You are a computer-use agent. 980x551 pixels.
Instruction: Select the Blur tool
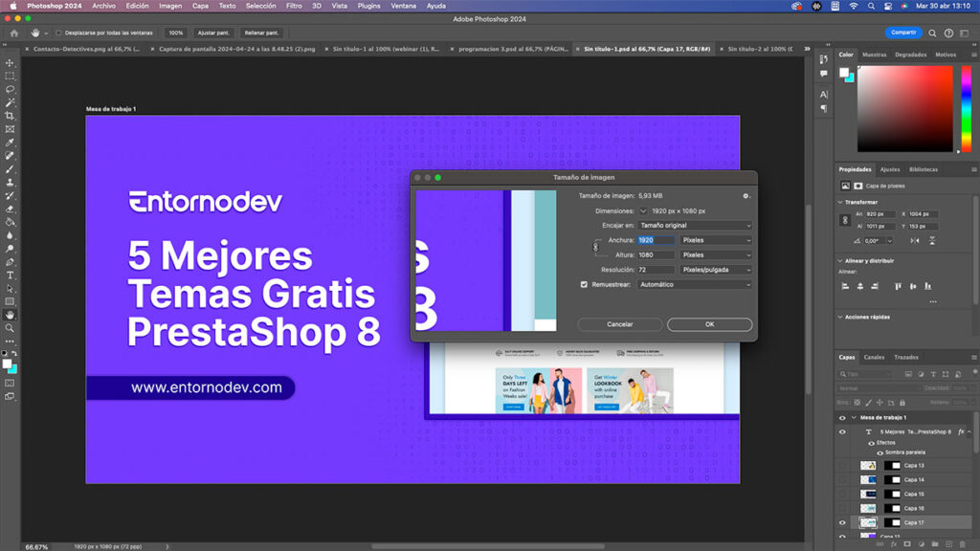pyautogui.click(x=10, y=235)
